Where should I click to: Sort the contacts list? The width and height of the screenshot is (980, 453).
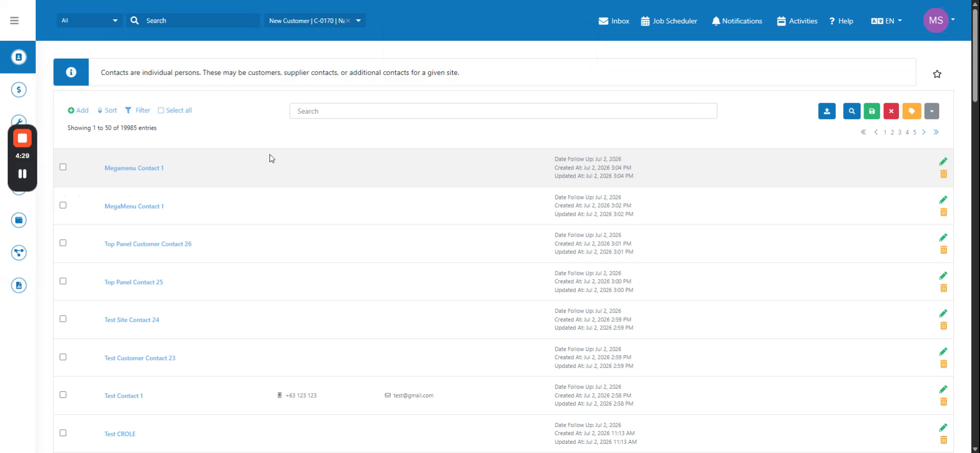pos(107,110)
